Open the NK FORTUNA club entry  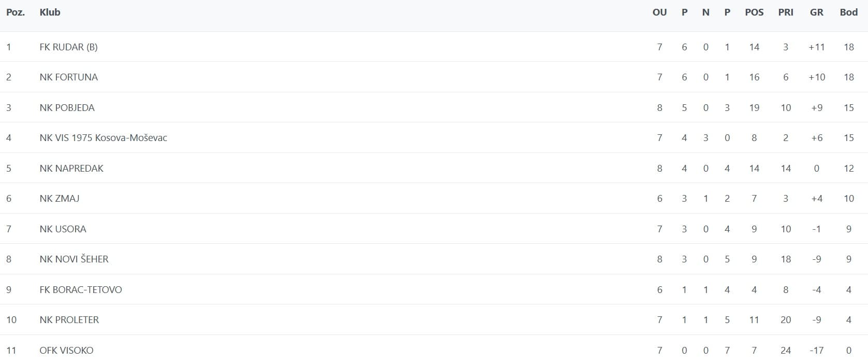[x=68, y=77]
